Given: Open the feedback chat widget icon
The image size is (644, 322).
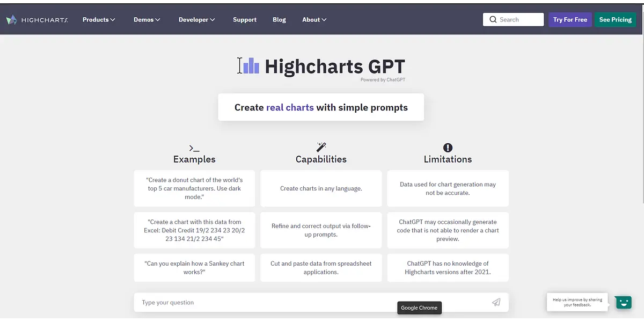Looking at the screenshot, I should coord(623,302).
